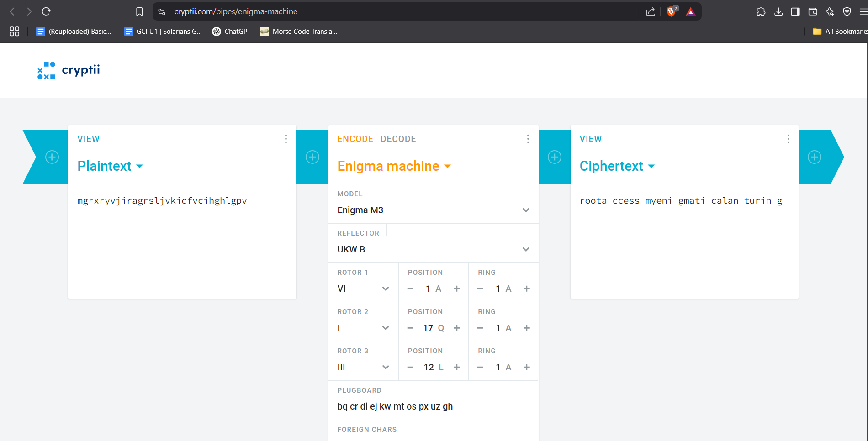Viewport: 868px width, 441px height.
Task: Click the browser forward arrow
Action: tap(29, 11)
